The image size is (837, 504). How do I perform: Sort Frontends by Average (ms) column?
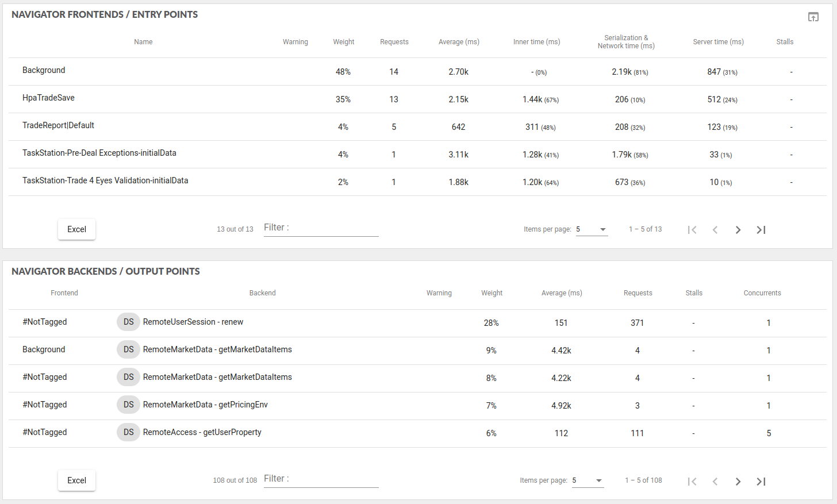[x=459, y=42]
